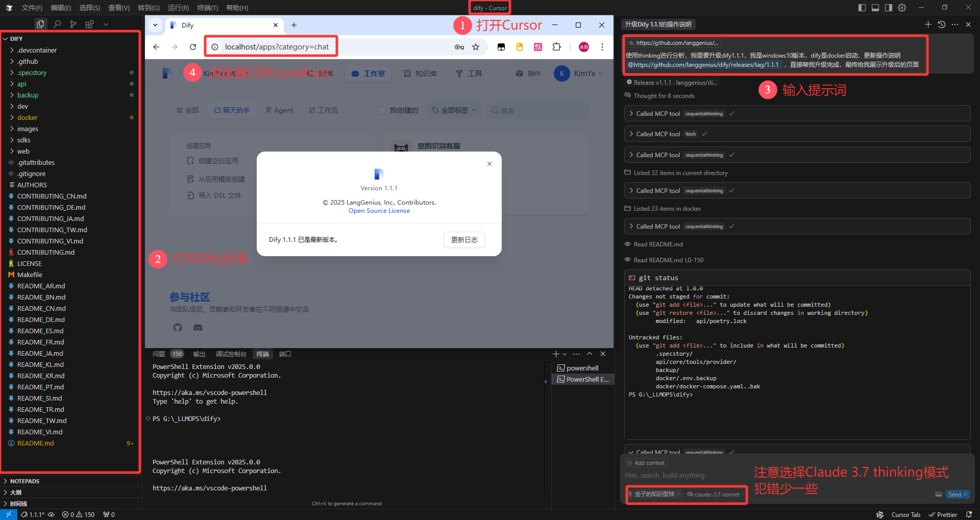Toggle the 我创建的 checkbox

pyautogui.click(x=381, y=110)
